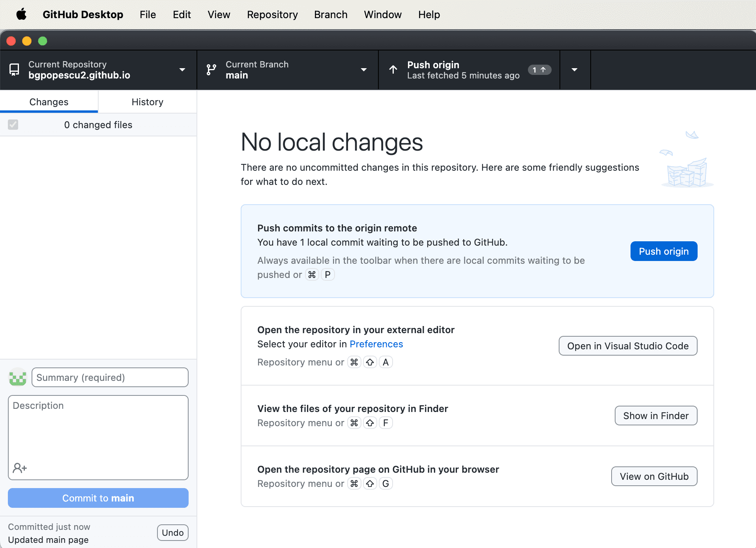Click the Apple menu icon

21,15
